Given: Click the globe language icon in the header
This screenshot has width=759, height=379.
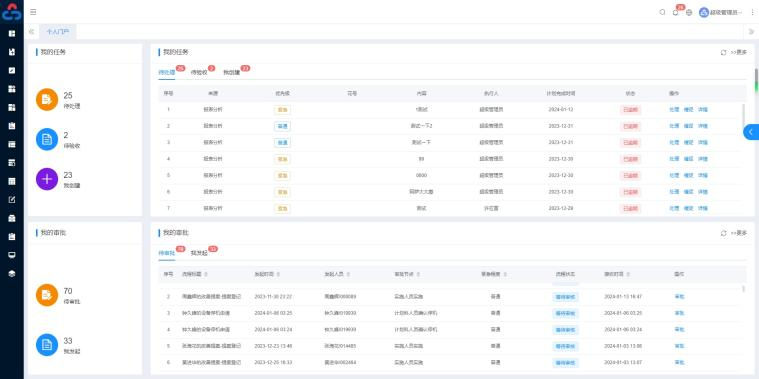Looking at the screenshot, I should 689,13.
